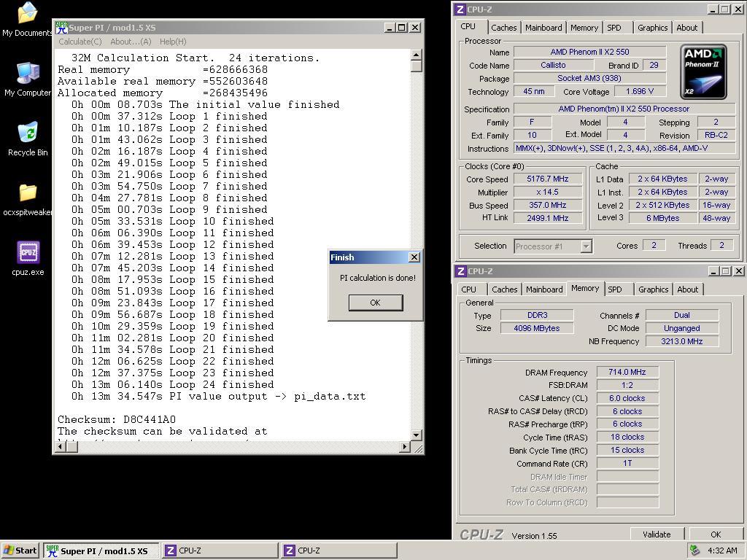Switch to SPD tab in upper CPU-Z window
The image size is (747, 560).
tap(614, 28)
